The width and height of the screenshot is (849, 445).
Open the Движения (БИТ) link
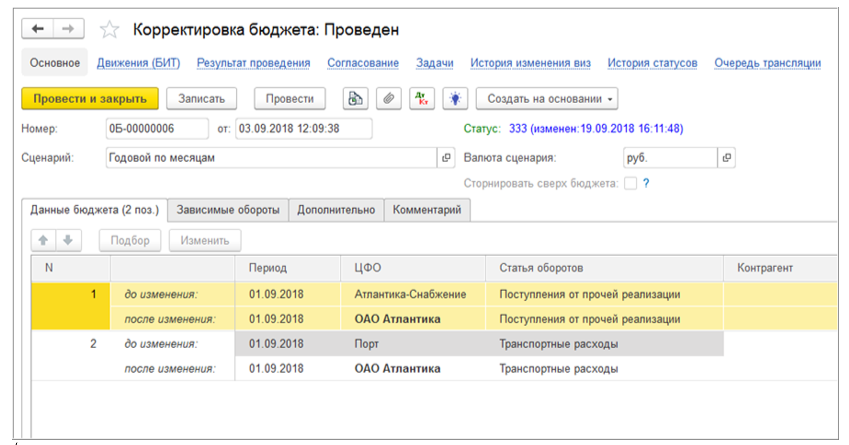click(x=138, y=63)
